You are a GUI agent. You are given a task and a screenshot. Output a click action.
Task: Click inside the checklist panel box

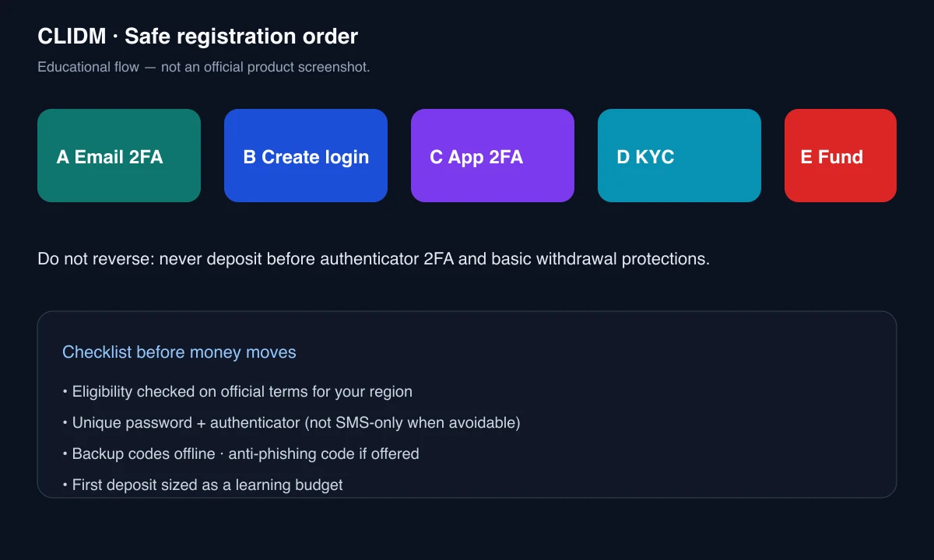(467, 404)
